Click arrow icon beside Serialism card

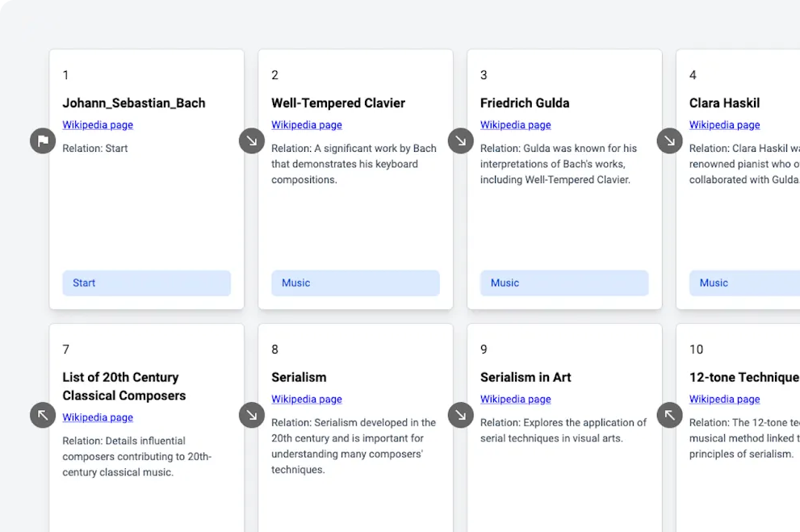[252, 416]
